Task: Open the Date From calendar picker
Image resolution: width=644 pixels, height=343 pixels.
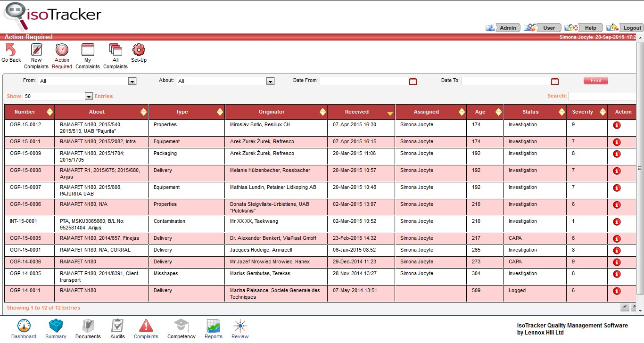Action: click(413, 81)
